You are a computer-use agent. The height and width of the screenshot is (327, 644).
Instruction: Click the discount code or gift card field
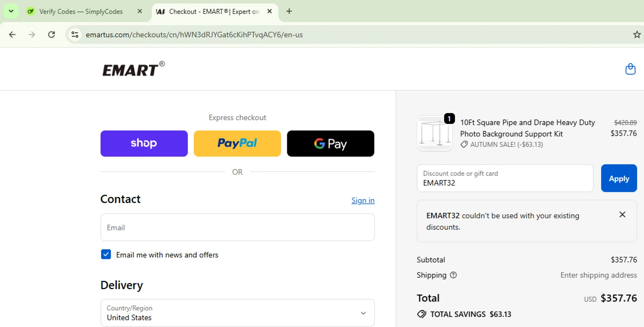click(x=505, y=178)
